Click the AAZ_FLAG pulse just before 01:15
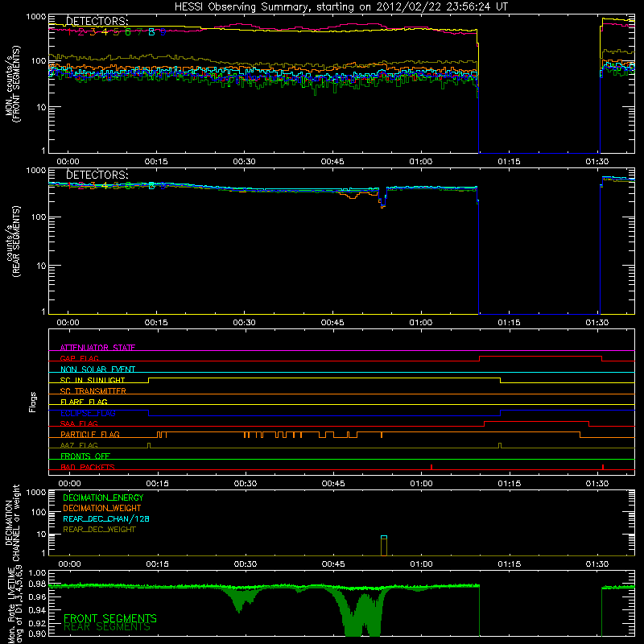This screenshot has width=644, height=644. point(500,445)
